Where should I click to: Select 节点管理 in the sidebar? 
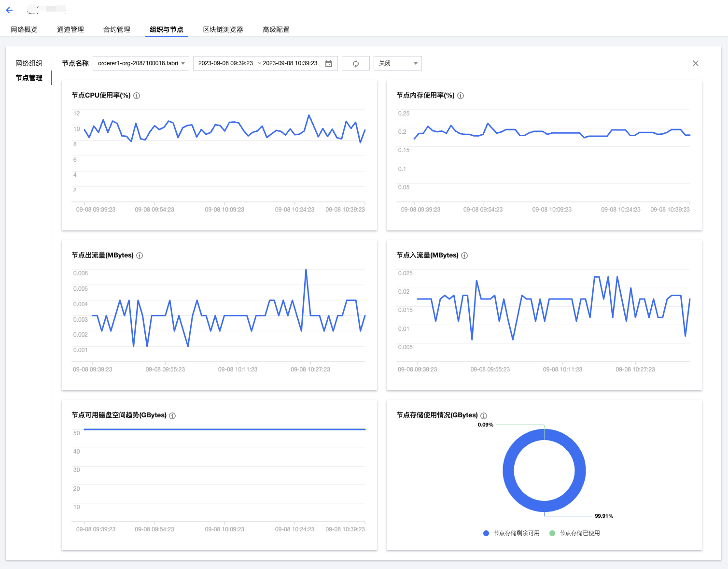click(x=29, y=78)
